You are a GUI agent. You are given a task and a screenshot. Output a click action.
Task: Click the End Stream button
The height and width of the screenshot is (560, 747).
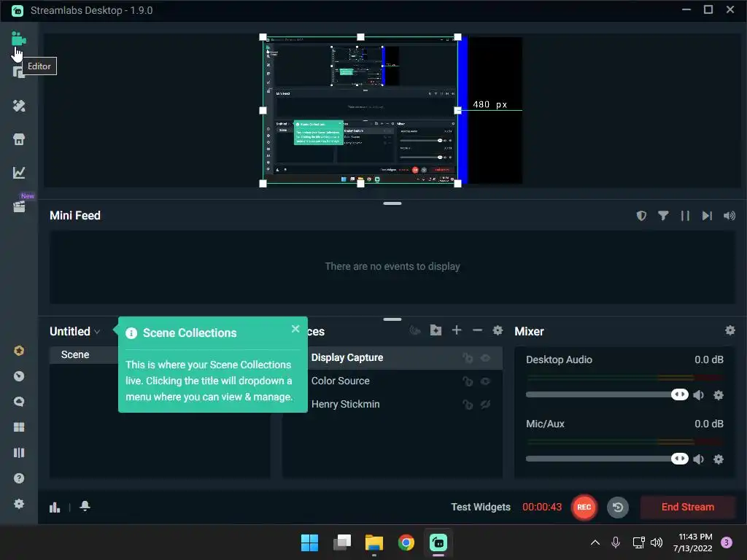(x=687, y=507)
